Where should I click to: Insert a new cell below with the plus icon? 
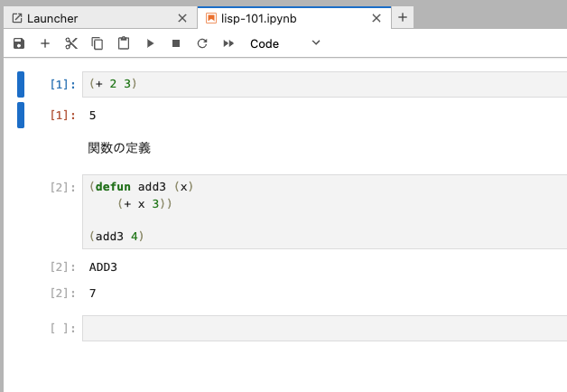[x=45, y=43]
